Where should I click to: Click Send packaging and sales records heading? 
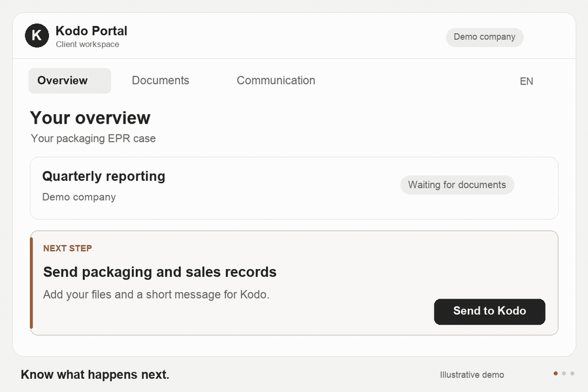[160, 272]
